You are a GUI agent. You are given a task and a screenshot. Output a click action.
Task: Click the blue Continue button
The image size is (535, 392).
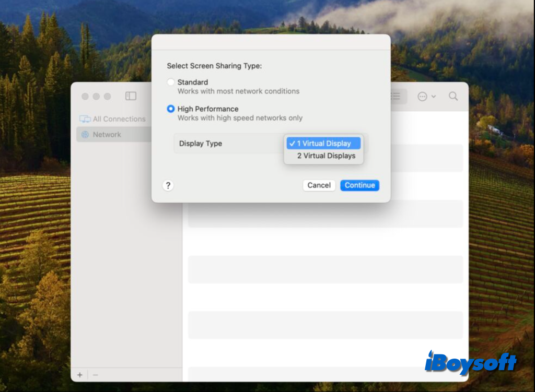pyautogui.click(x=359, y=185)
